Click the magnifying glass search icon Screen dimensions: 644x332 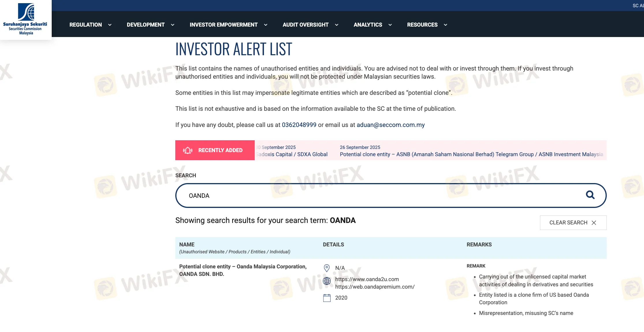(590, 195)
